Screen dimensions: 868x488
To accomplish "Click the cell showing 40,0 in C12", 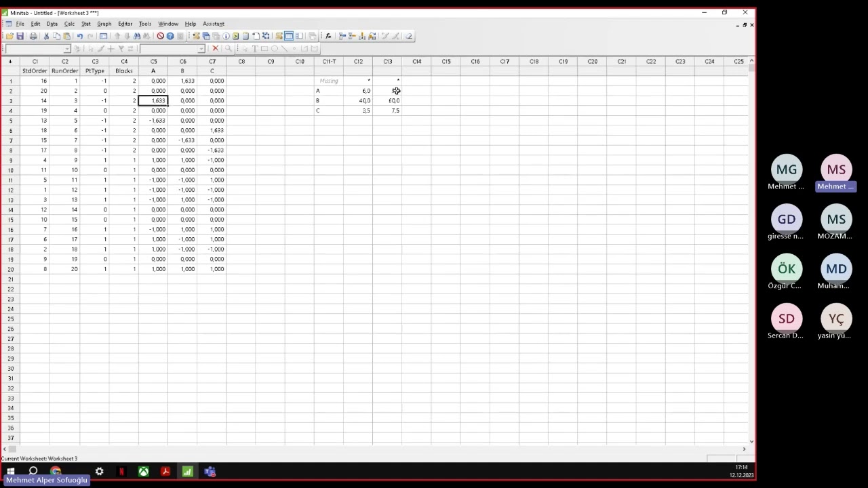I will pos(358,100).
